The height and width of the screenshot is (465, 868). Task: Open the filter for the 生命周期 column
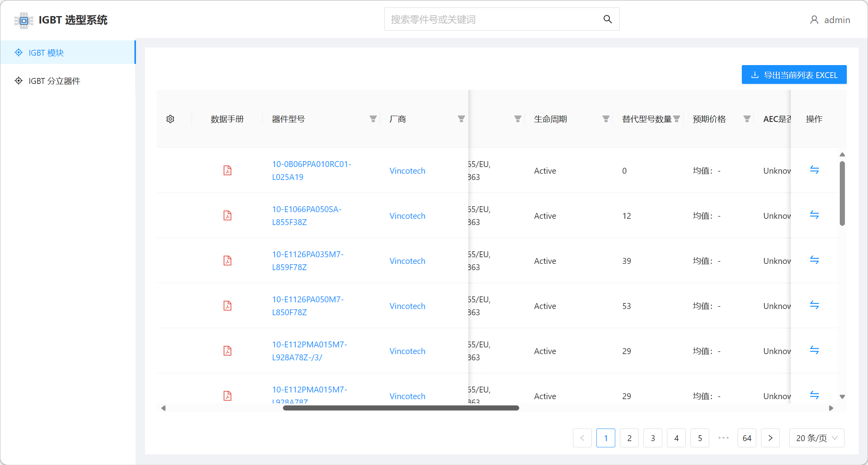(606, 119)
